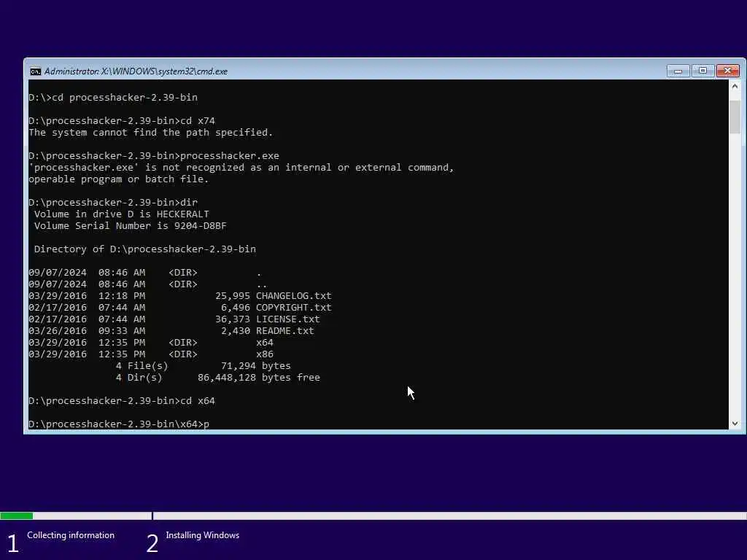This screenshot has width=747, height=560.
Task: Click the 'Volume in drive D is HECKERALT' line
Action: 122,214
